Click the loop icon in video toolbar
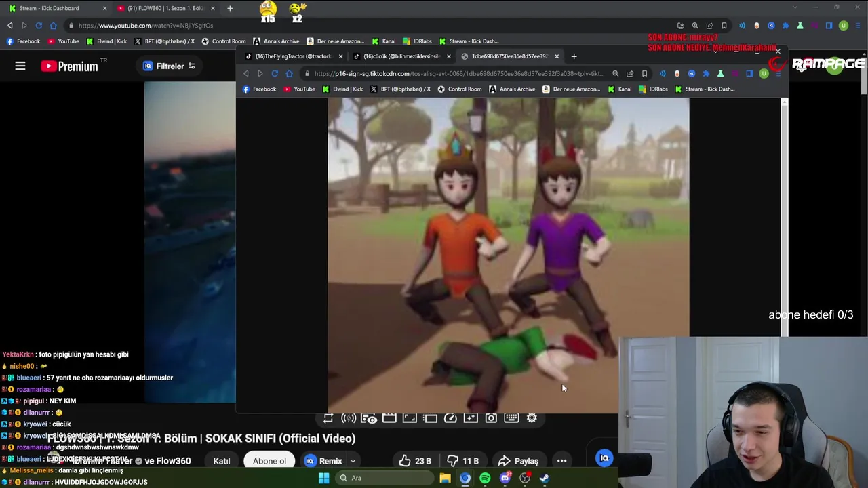 tap(328, 418)
